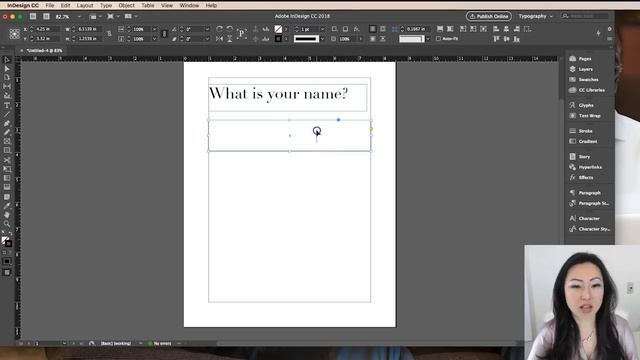Click the X position input field
640x360 pixels.
tap(47, 29)
